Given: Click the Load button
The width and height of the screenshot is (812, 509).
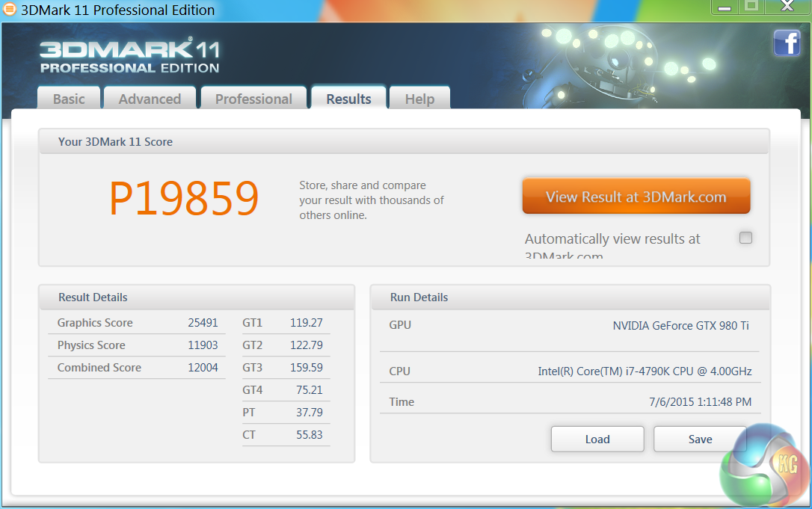Looking at the screenshot, I should (597, 439).
